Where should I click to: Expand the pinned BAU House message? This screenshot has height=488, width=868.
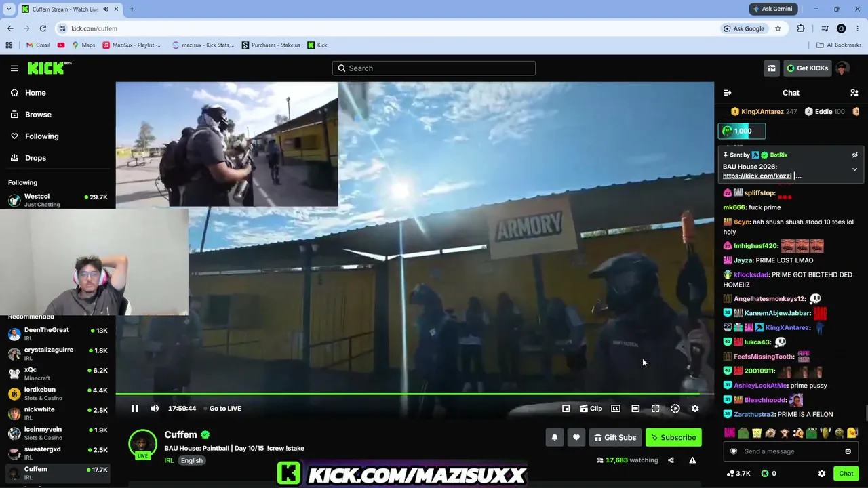coord(854,169)
